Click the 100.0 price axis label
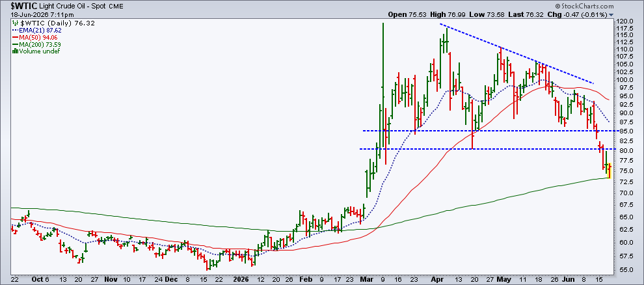The height and width of the screenshot is (285, 644). pyautogui.click(x=624, y=79)
